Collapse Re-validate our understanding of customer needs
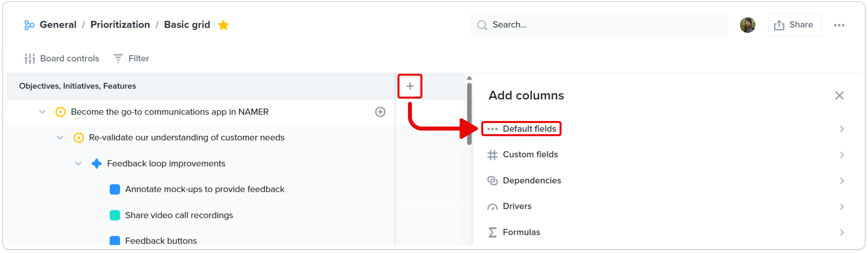The height and width of the screenshot is (253, 868). [60, 138]
